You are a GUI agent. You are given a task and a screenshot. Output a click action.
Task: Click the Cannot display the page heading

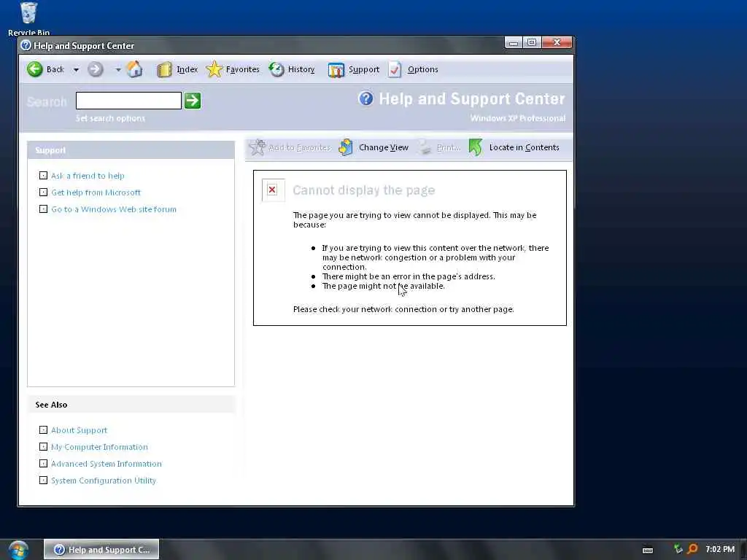pos(363,190)
